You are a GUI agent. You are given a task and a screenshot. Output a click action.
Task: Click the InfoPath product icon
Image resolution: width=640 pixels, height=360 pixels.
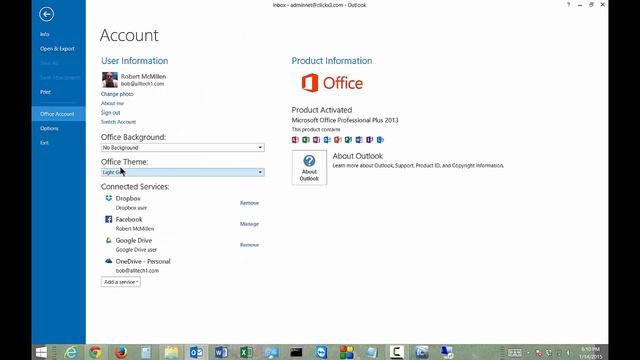369,140
